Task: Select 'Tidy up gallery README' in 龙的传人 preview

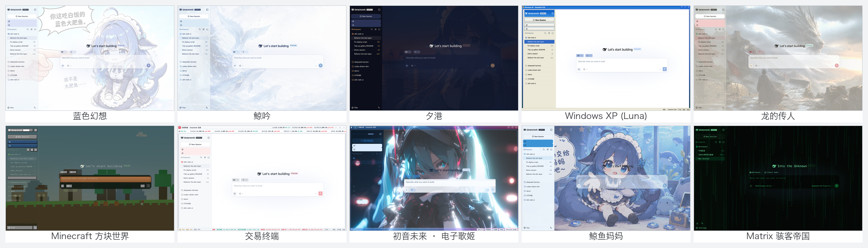Action: click(711, 46)
